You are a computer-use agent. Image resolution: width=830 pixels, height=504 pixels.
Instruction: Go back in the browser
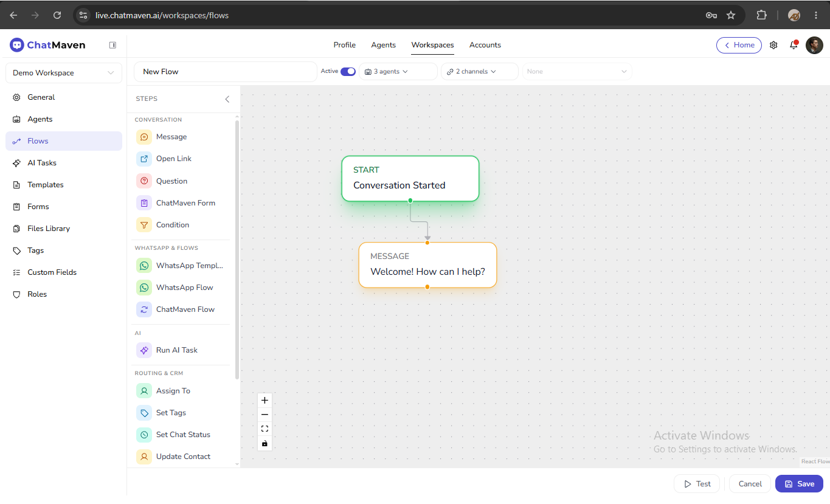click(x=13, y=15)
